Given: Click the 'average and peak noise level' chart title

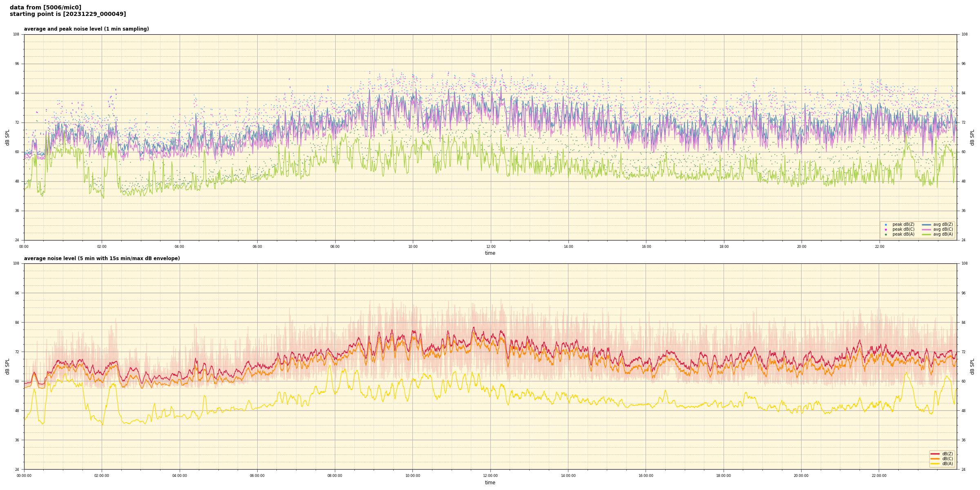Looking at the screenshot, I should click(86, 29).
